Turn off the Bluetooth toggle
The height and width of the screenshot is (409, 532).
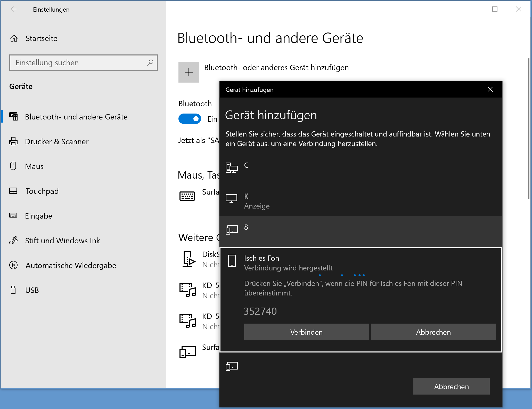(190, 119)
